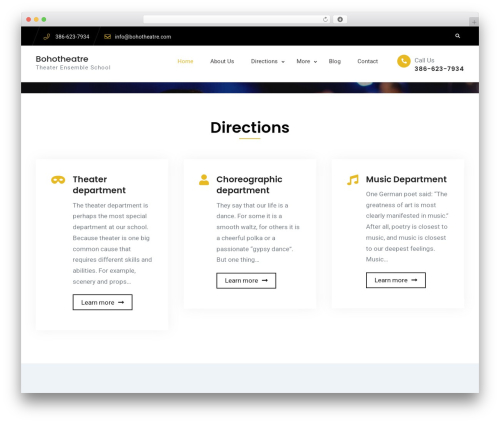Click Learn more under Music Department
500x423 pixels.
point(396,280)
